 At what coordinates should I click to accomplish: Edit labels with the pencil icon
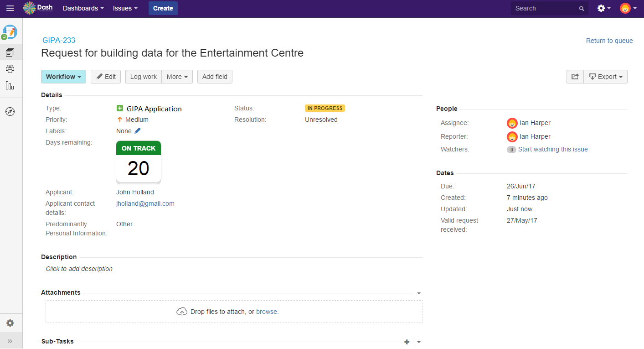138,131
